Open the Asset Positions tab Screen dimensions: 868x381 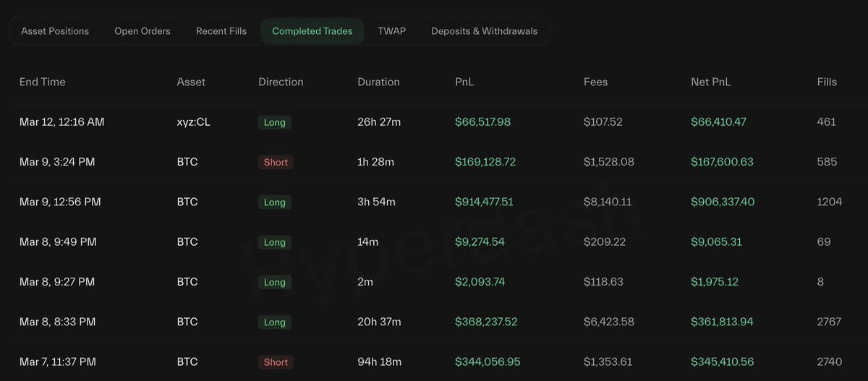(55, 31)
